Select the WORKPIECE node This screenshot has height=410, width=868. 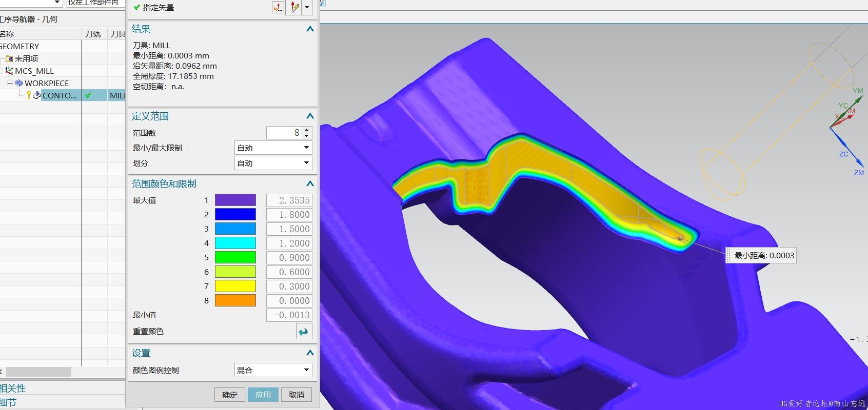click(47, 83)
